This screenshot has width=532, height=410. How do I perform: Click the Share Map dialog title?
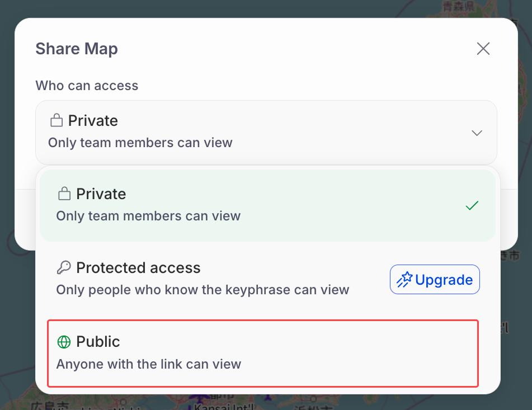(x=77, y=49)
